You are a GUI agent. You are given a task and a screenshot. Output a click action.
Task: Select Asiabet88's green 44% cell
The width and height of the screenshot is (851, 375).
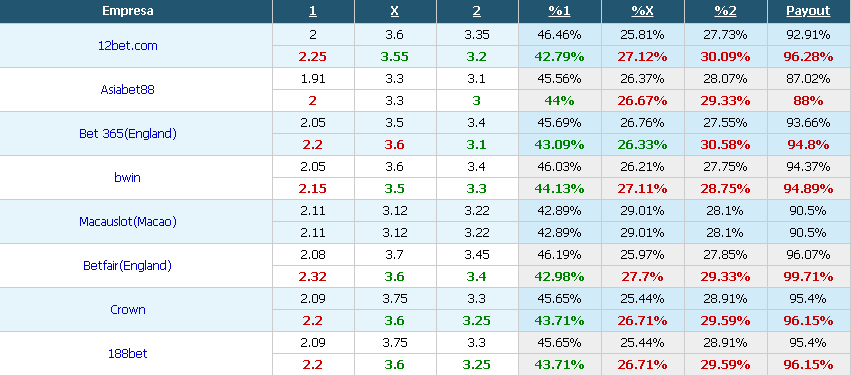pyautogui.click(x=560, y=100)
